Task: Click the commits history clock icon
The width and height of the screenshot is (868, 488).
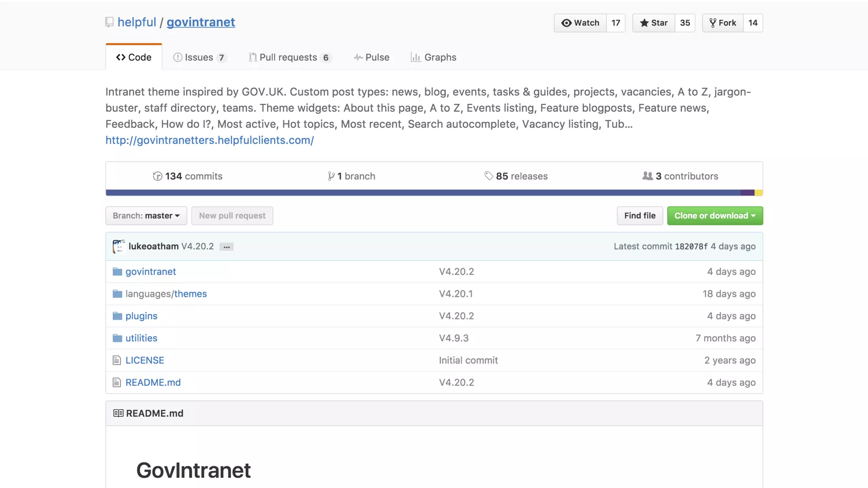Action: [157, 176]
